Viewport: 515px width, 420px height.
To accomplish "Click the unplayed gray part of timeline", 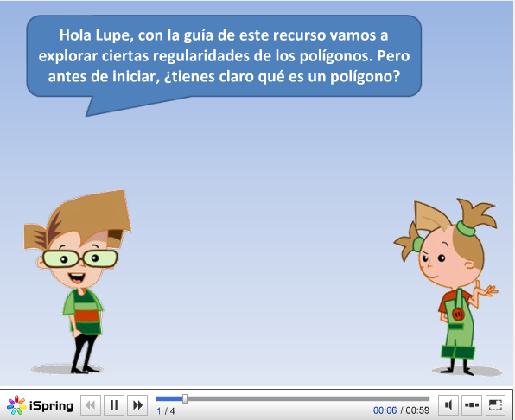I will click(x=308, y=398).
